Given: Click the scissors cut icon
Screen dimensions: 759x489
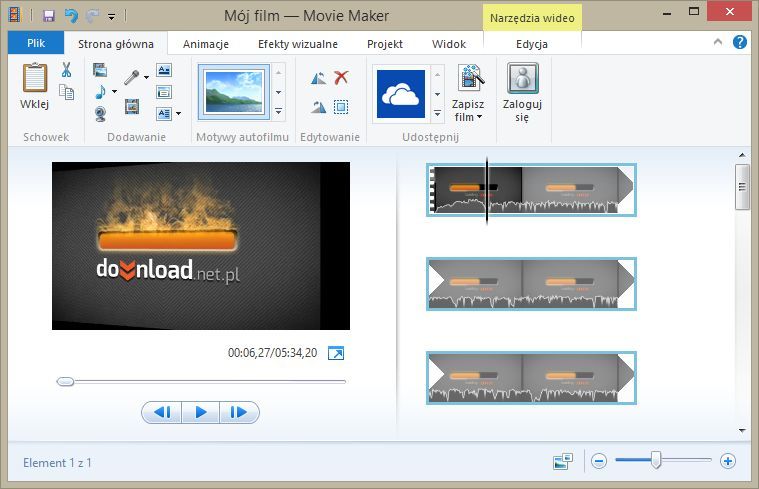Looking at the screenshot, I should (x=66, y=70).
